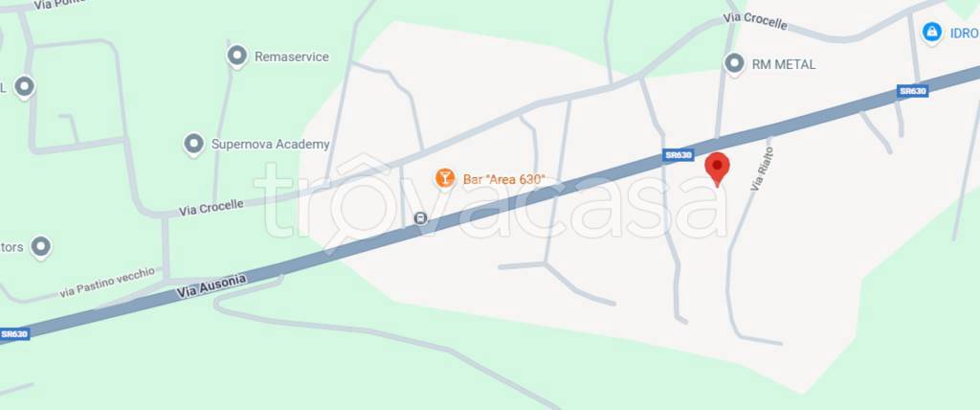Click the SR630 shield at left edge

coord(13,334)
